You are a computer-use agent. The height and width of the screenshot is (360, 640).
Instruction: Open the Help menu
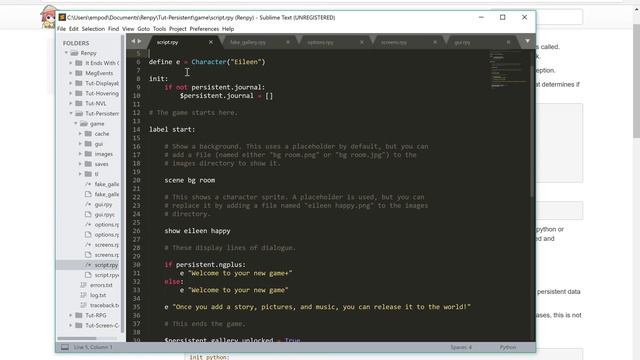tap(228, 29)
